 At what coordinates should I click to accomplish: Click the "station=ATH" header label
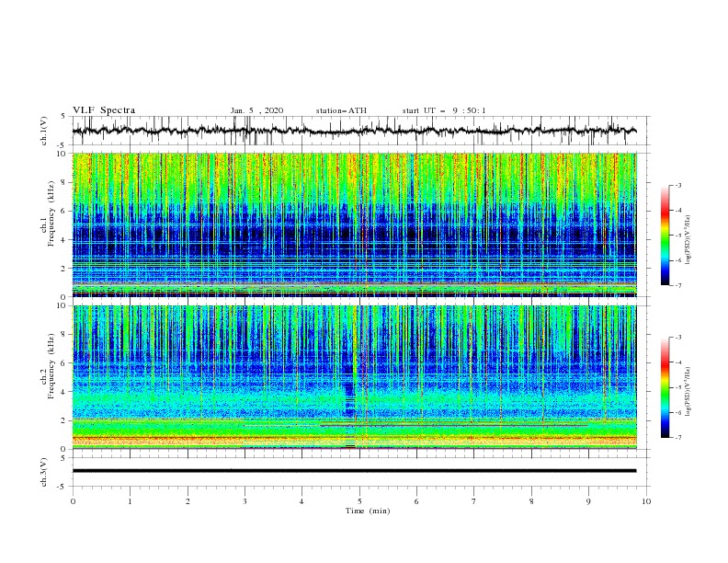click(341, 110)
